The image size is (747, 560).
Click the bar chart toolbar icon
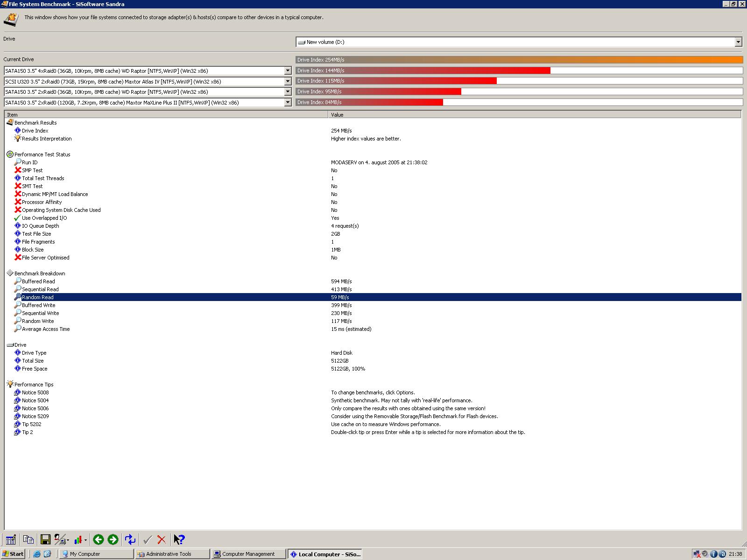[x=78, y=539]
